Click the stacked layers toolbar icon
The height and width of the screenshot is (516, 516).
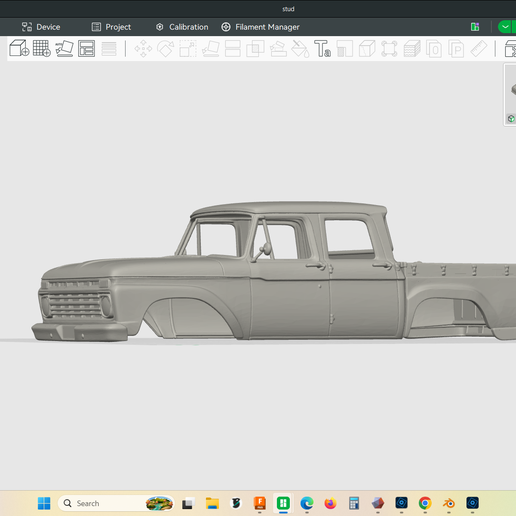412,49
